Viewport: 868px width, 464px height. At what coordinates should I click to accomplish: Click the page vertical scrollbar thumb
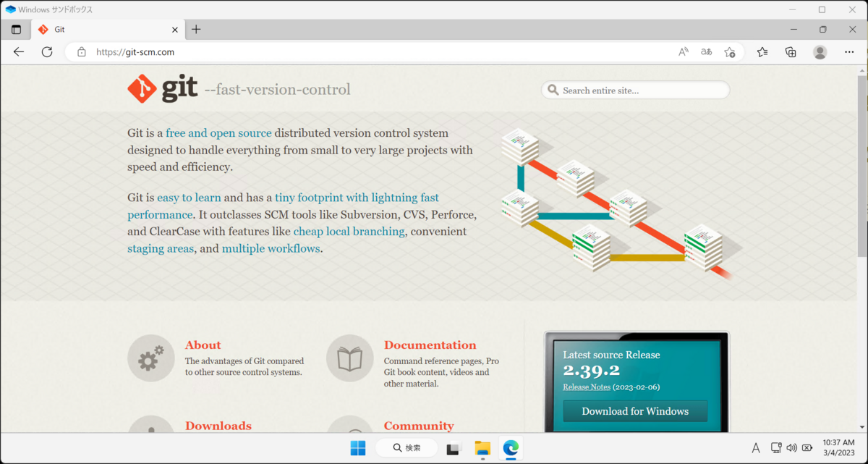coord(862,165)
